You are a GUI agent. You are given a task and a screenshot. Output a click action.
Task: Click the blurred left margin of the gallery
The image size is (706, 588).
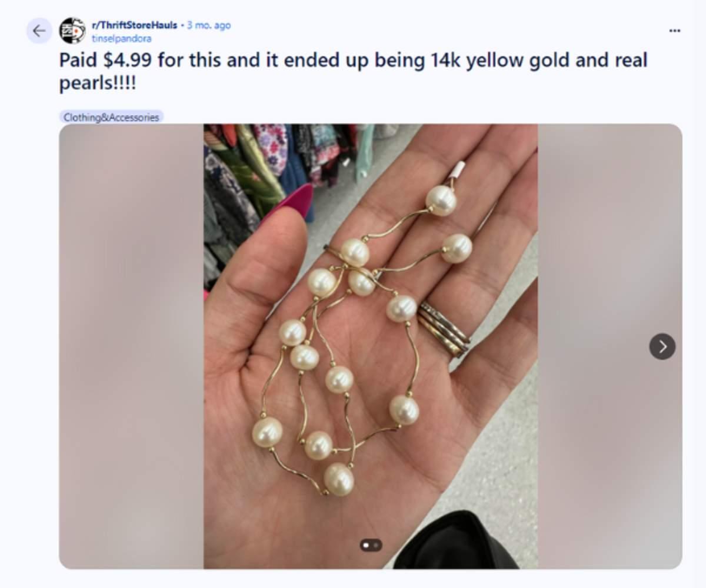131,346
